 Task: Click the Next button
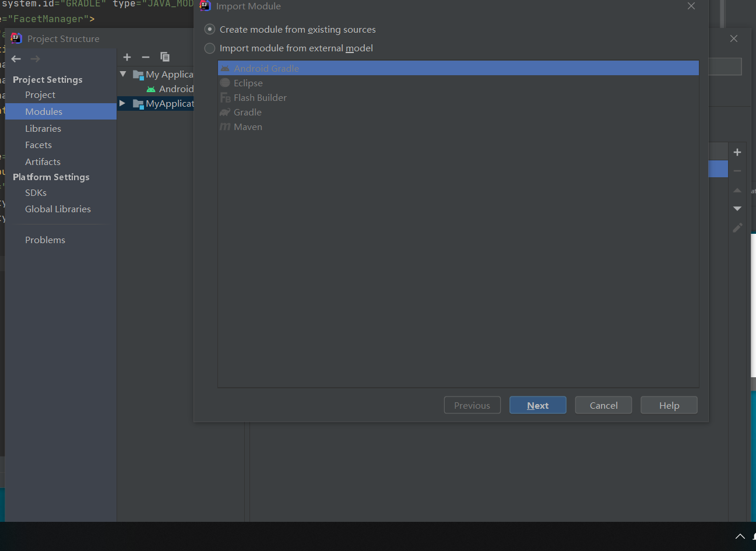537,405
